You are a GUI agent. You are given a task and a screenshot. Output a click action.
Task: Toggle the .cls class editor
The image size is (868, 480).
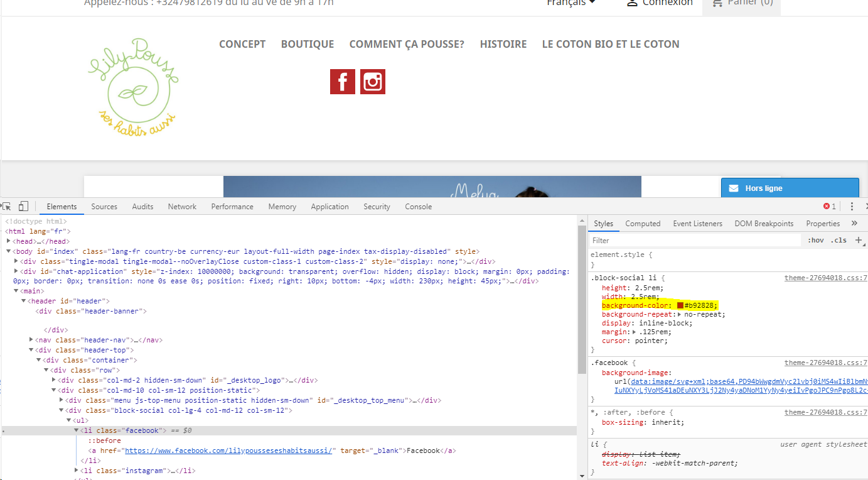click(839, 240)
